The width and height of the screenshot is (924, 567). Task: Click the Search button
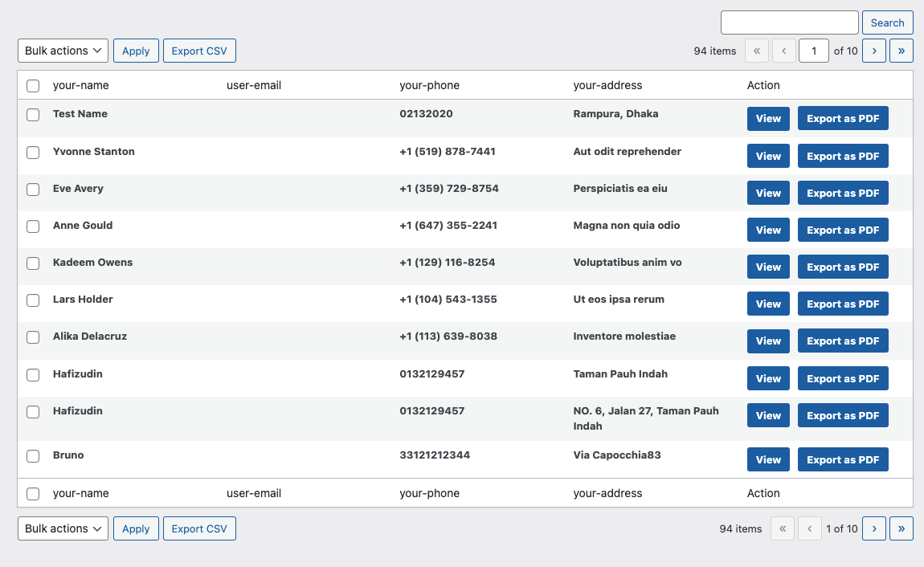point(887,22)
